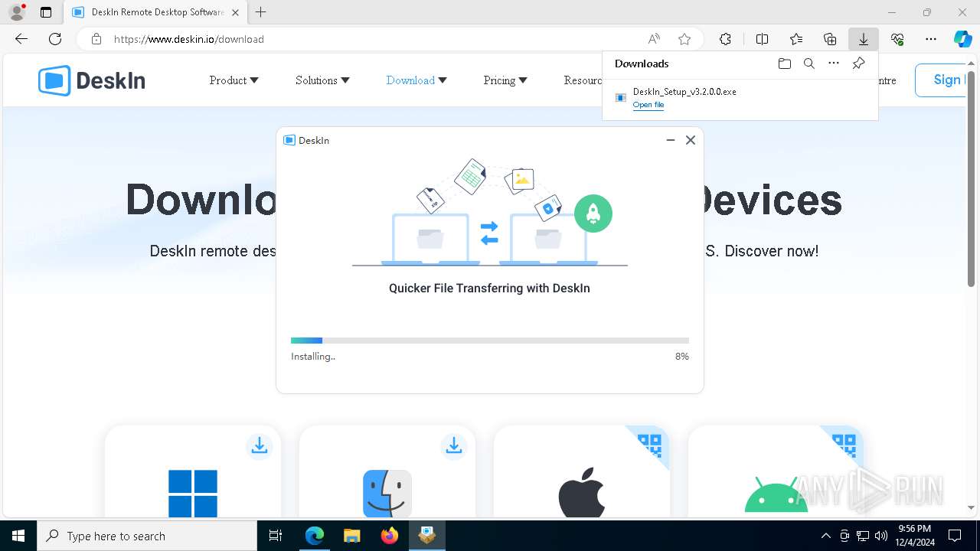This screenshot has width=980, height=551.
Task: Open a new browser tab
Action: [x=261, y=12]
